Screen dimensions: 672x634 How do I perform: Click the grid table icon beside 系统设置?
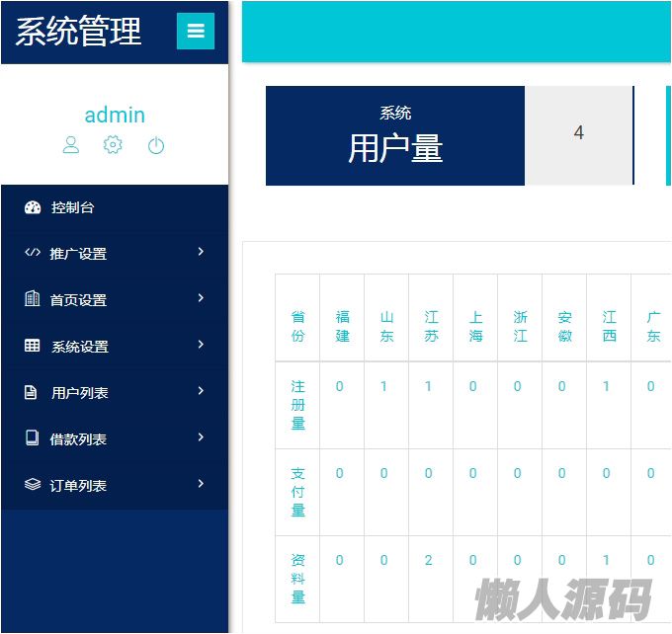33,345
